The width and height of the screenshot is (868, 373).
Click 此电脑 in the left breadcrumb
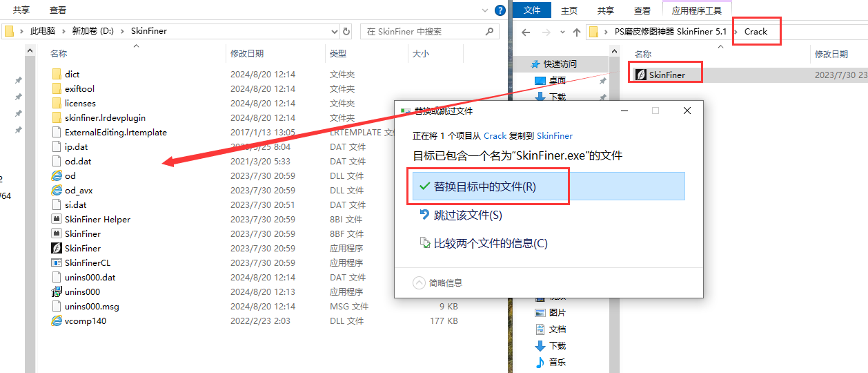tap(43, 31)
